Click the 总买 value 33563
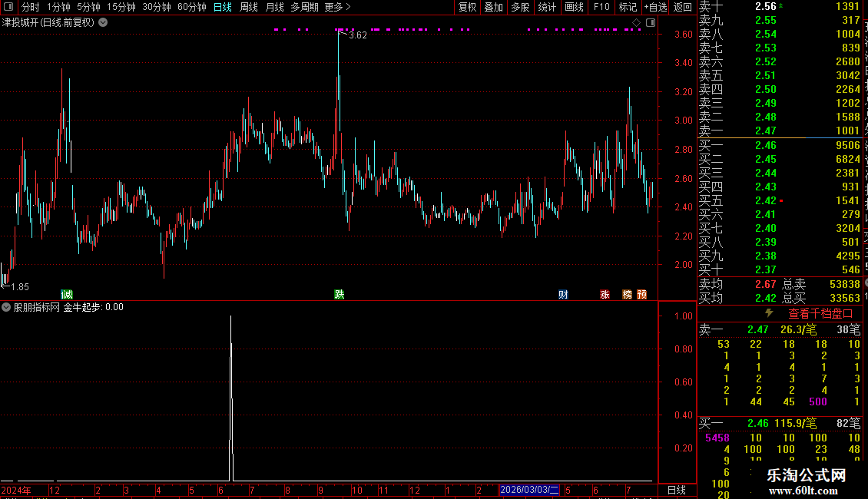This screenshot has width=868, height=499. point(845,298)
